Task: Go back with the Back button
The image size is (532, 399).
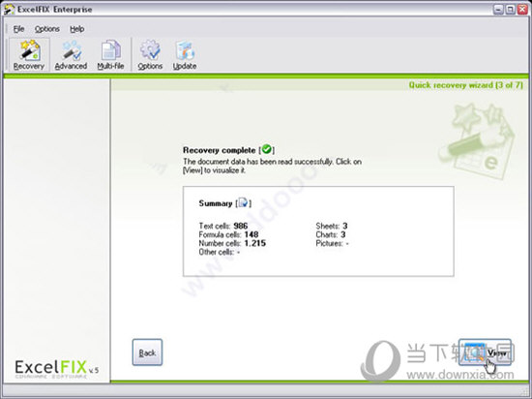Action: pyautogui.click(x=147, y=353)
